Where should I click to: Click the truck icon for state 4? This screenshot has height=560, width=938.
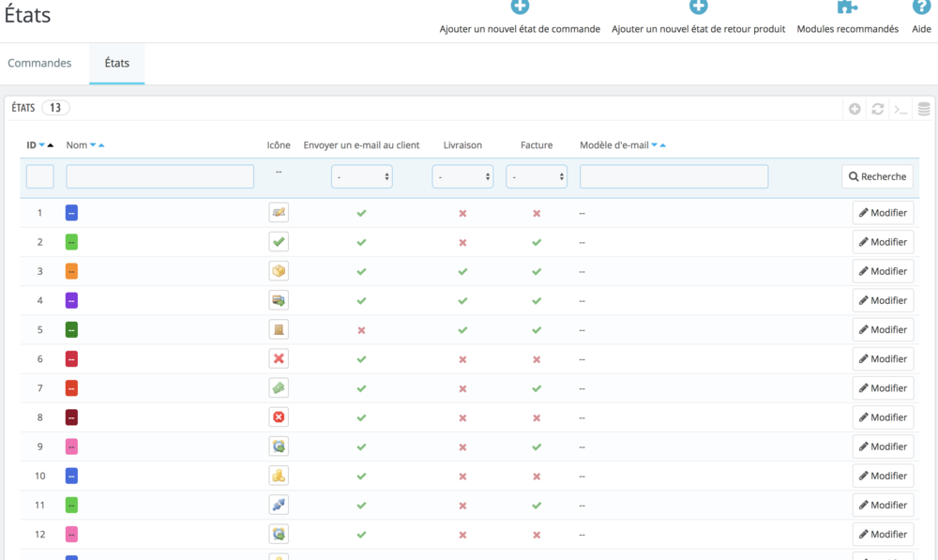coord(279,300)
